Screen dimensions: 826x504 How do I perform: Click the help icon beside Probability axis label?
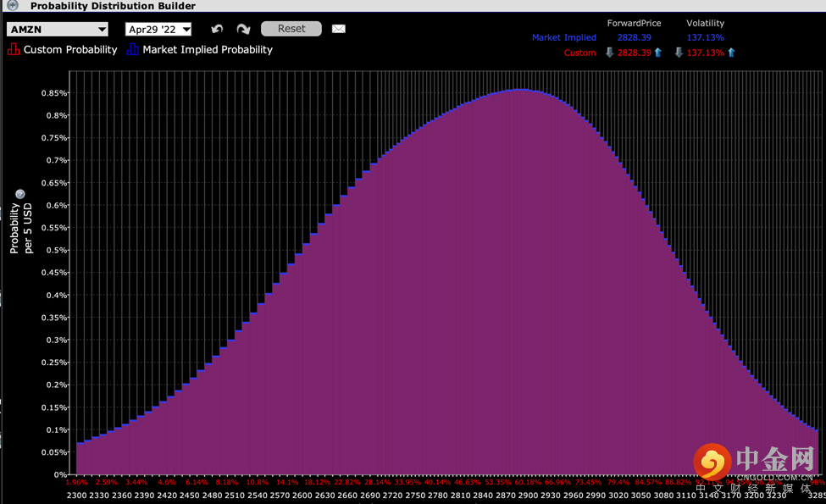[20, 195]
